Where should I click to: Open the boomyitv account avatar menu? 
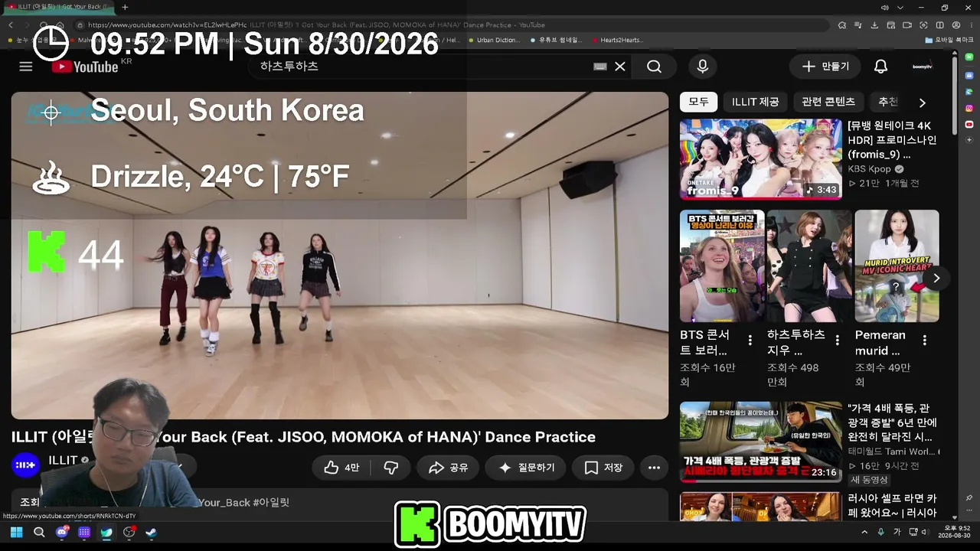[923, 67]
